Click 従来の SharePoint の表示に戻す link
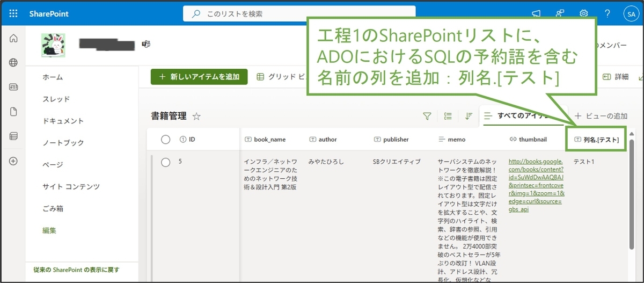The height and width of the screenshot is (283, 644). [76, 270]
